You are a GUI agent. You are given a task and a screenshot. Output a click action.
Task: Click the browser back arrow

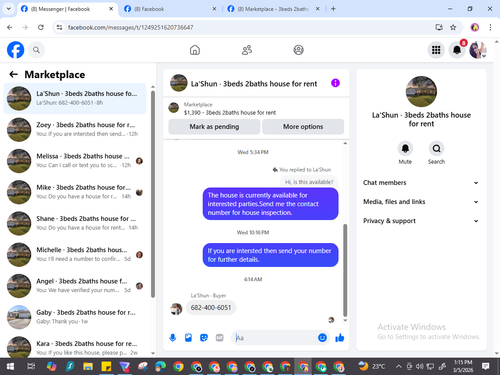pos(10,27)
